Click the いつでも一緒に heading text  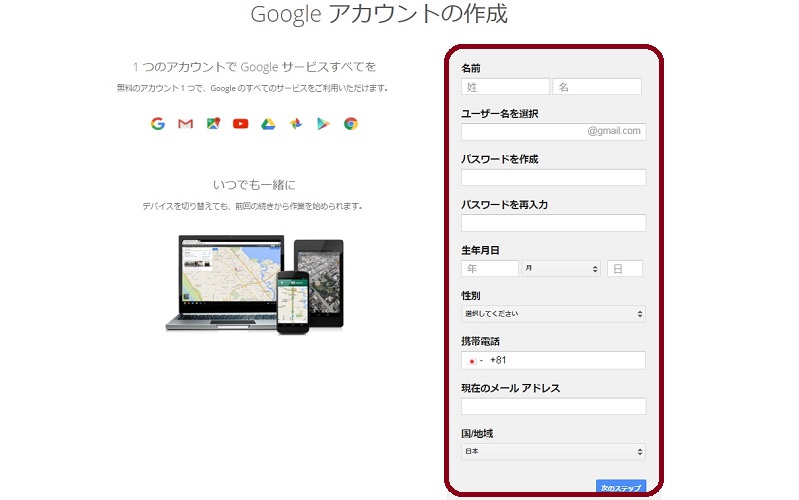click(254, 185)
